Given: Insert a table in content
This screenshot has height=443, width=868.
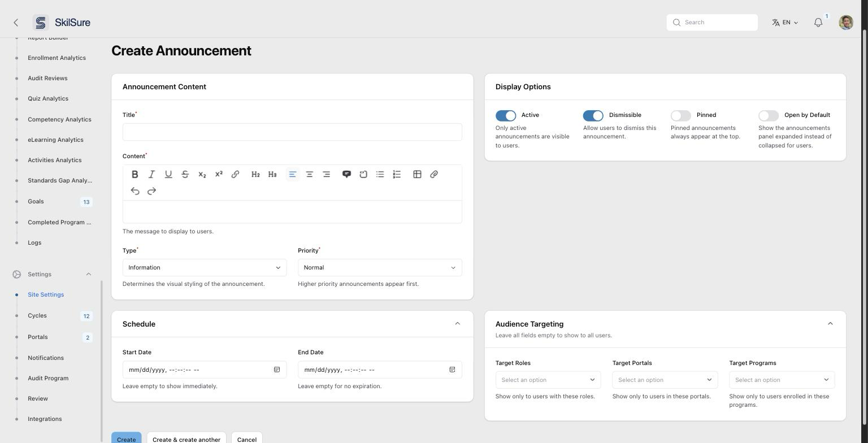Looking at the screenshot, I should click(417, 174).
